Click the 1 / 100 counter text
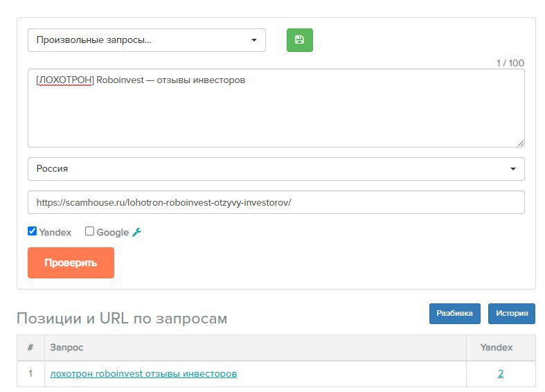 [510, 63]
